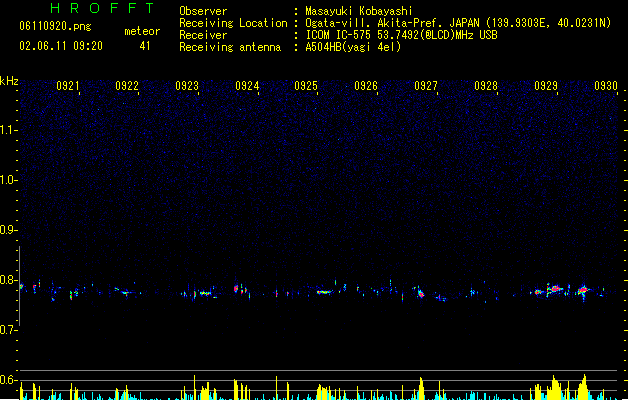This screenshot has height=400, width=629.
Task: Click the Receiver label
Action: point(203,35)
